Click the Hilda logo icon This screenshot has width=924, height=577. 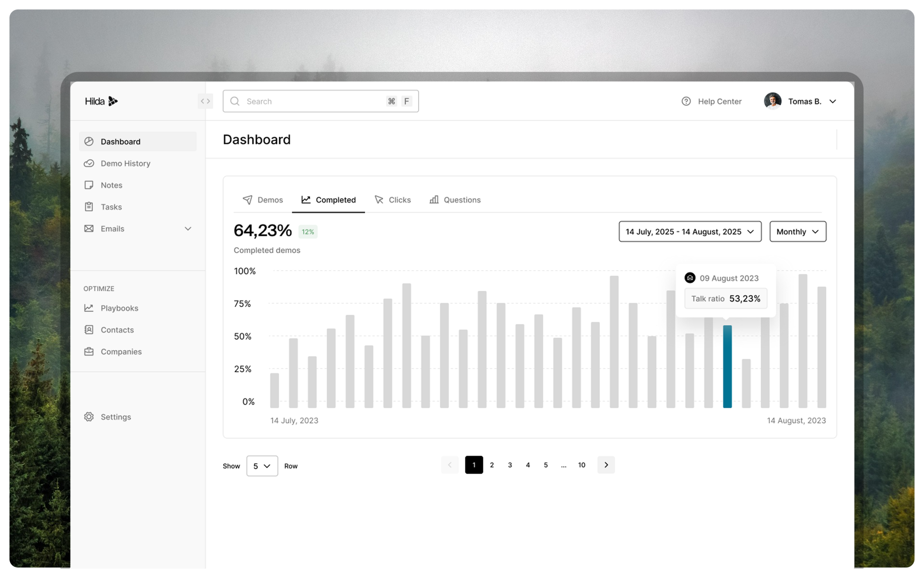113,101
